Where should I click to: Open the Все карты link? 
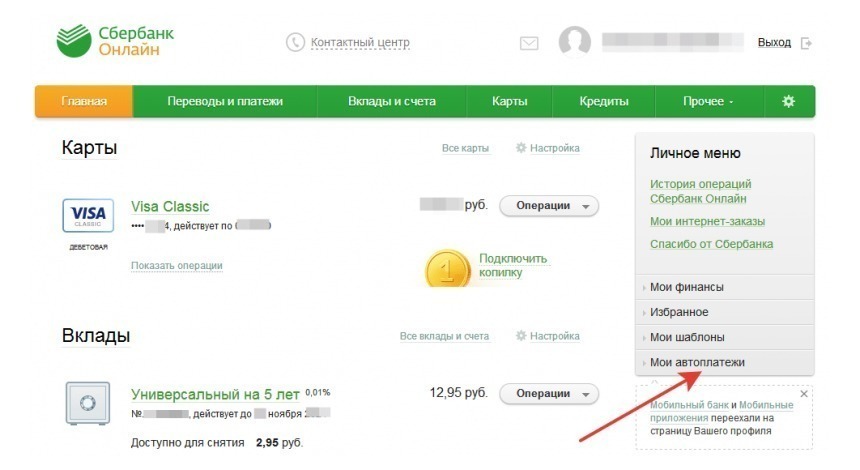pos(465,148)
